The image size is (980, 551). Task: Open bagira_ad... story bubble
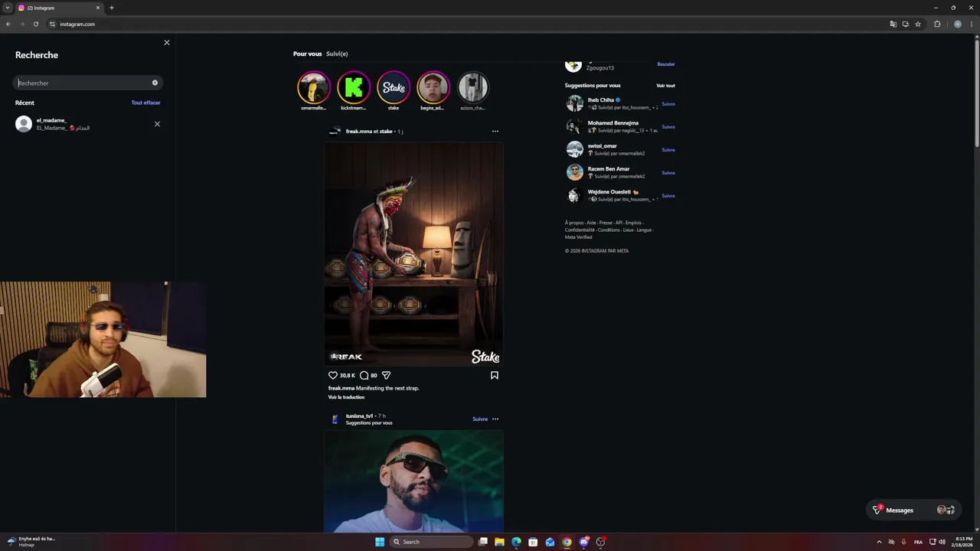(433, 87)
